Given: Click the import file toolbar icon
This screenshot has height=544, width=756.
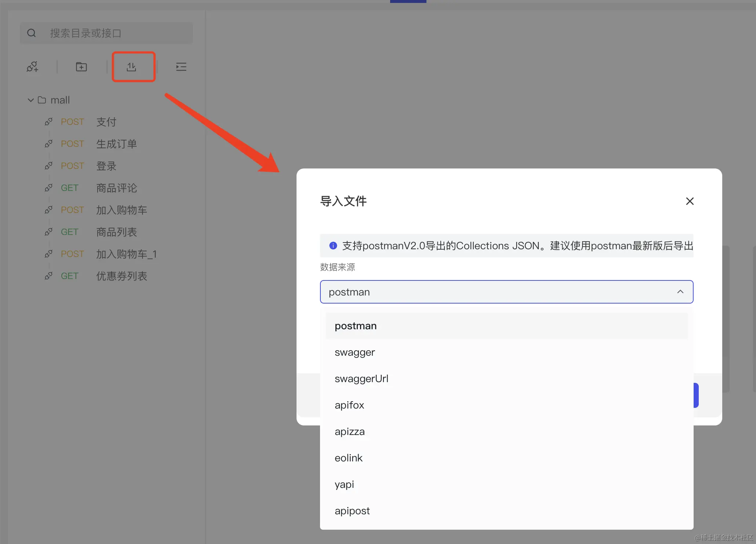Looking at the screenshot, I should 131,67.
